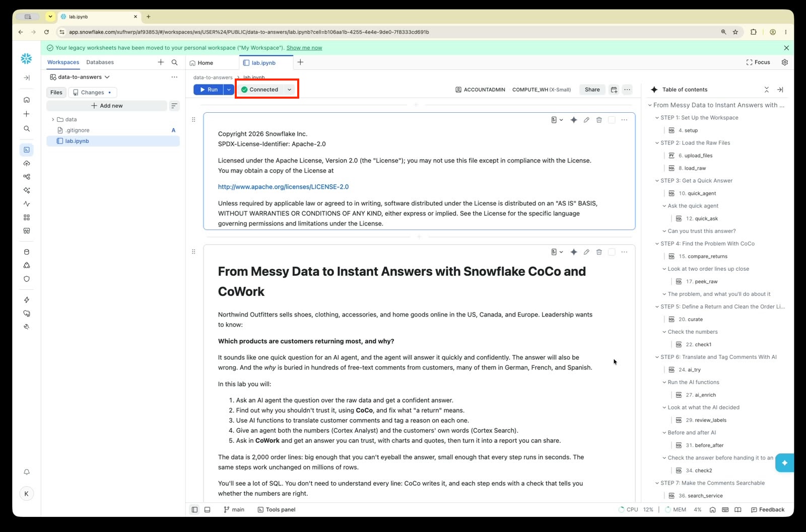Select the Files tab in the workspace panel
The height and width of the screenshot is (532, 806).
[x=56, y=93]
